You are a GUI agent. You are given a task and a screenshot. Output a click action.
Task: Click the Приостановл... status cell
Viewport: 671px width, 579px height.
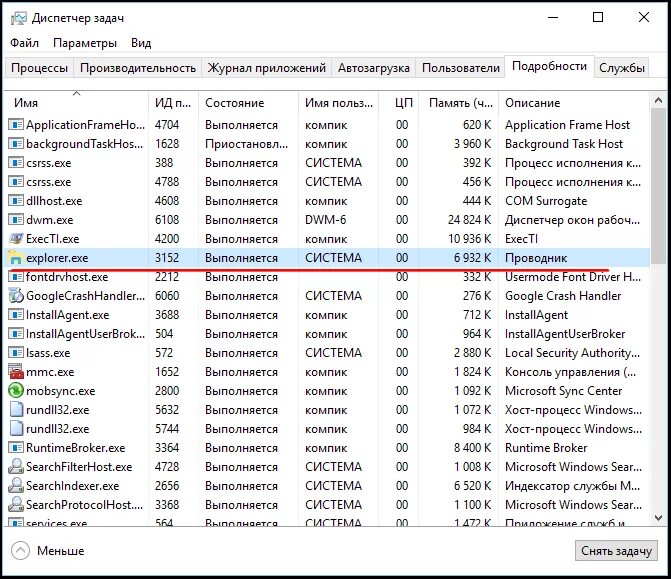point(246,144)
